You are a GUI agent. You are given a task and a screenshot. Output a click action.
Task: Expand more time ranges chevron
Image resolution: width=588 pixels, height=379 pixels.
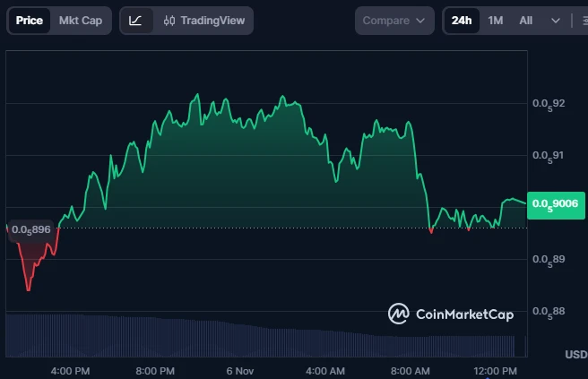tap(556, 21)
